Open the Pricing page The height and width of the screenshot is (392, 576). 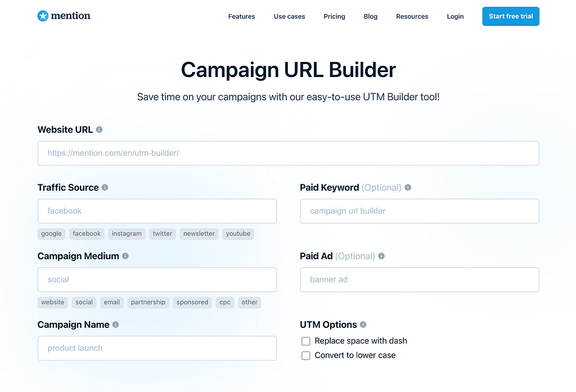click(x=334, y=16)
